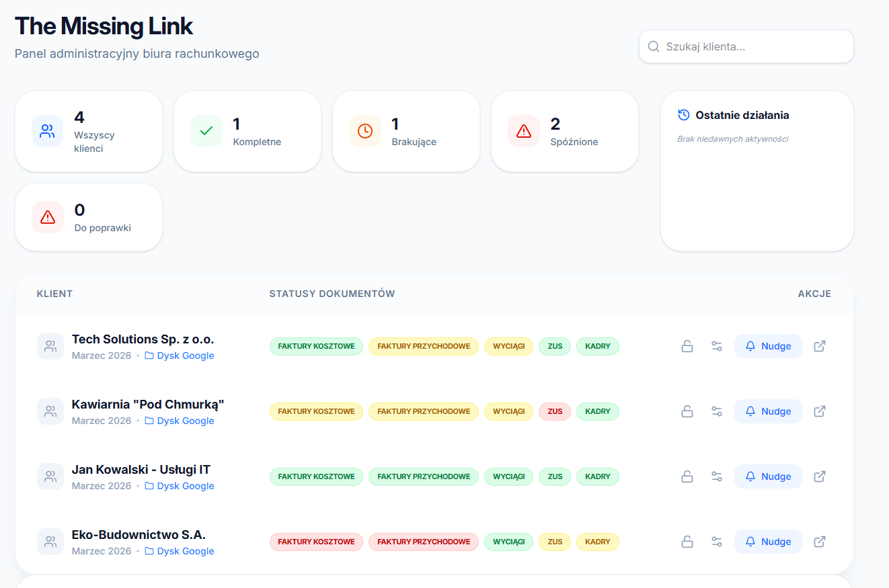Click the external link icon for Kawiarnia row
The height and width of the screenshot is (588, 889).
pyautogui.click(x=820, y=411)
